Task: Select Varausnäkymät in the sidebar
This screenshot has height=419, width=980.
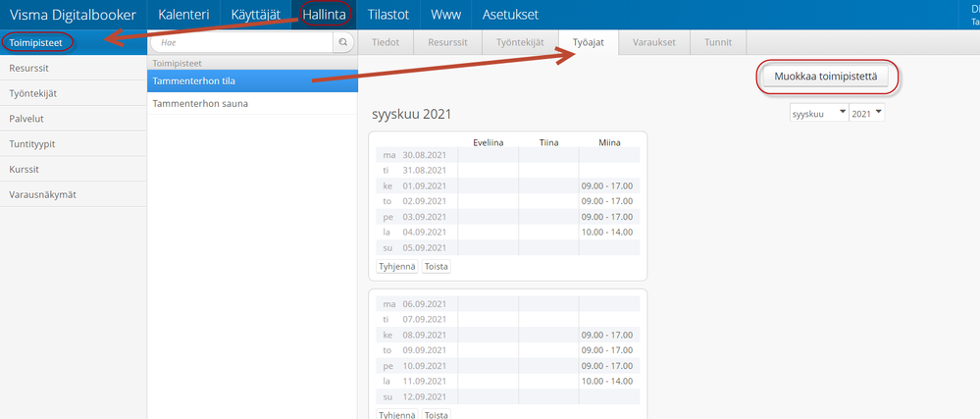Action: (x=74, y=194)
